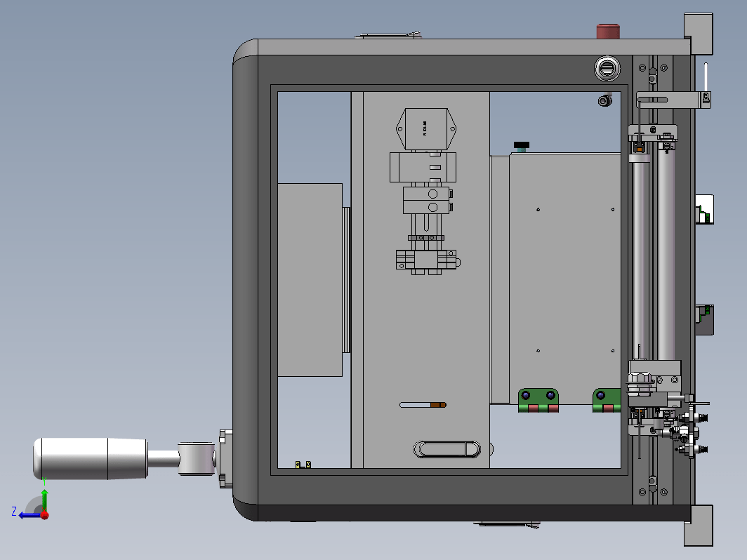Select the white vertical pin at top right
The width and height of the screenshot is (747, 560).
[706, 76]
